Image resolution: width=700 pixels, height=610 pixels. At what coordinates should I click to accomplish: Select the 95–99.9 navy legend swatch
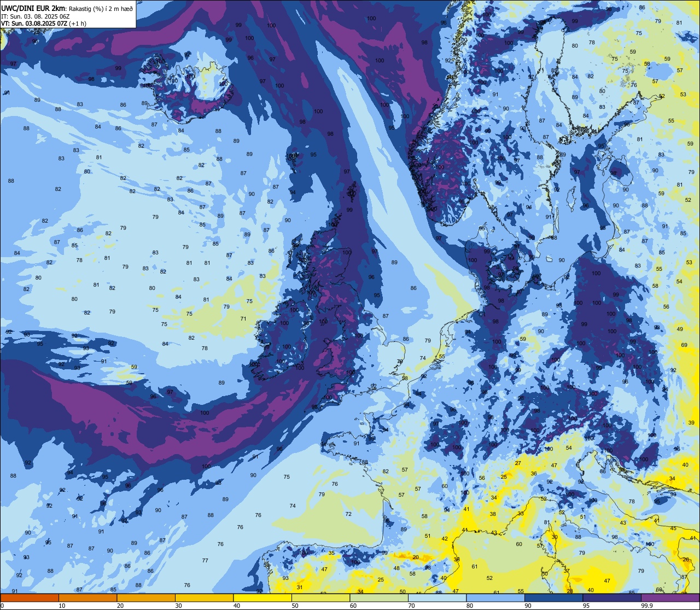click(x=612, y=597)
